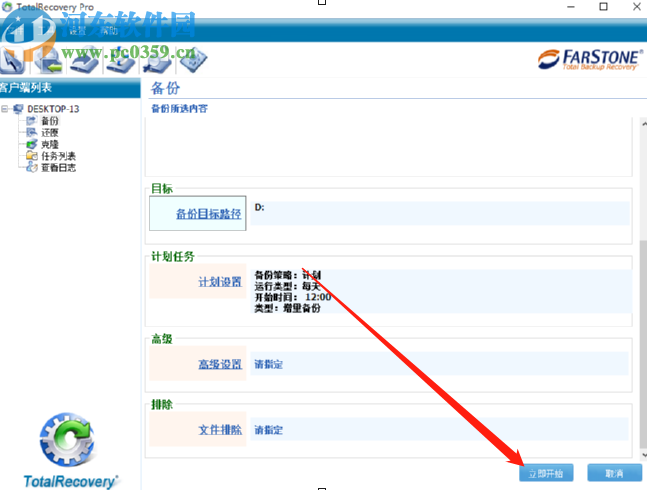This screenshot has height=490, width=647.
Task: Click the 请指定 text beside 高级设置
Action: 269,364
